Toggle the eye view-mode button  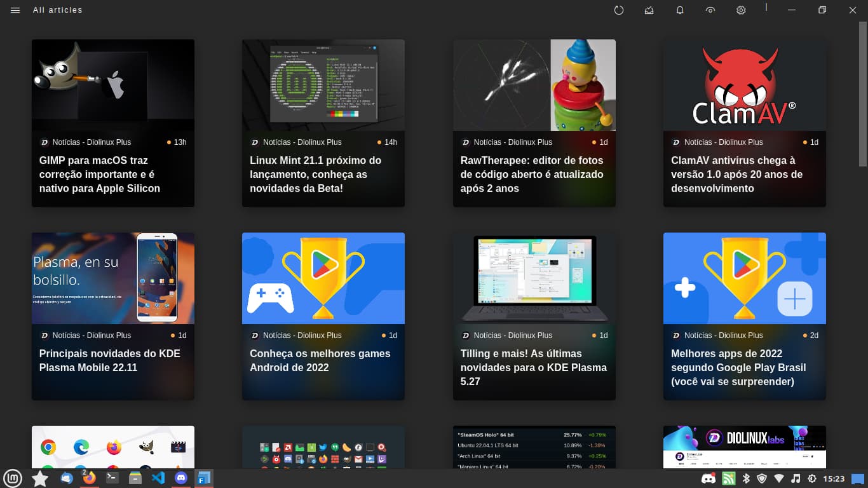click(x=710, y=10)
